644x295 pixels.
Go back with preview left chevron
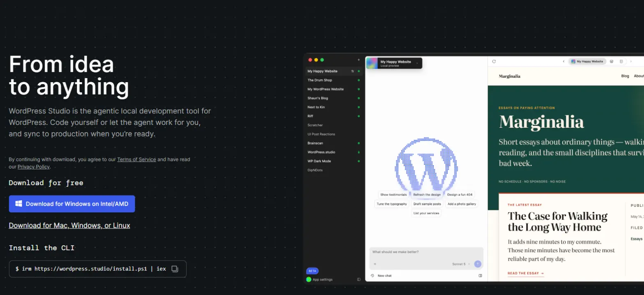coord(563,61)
